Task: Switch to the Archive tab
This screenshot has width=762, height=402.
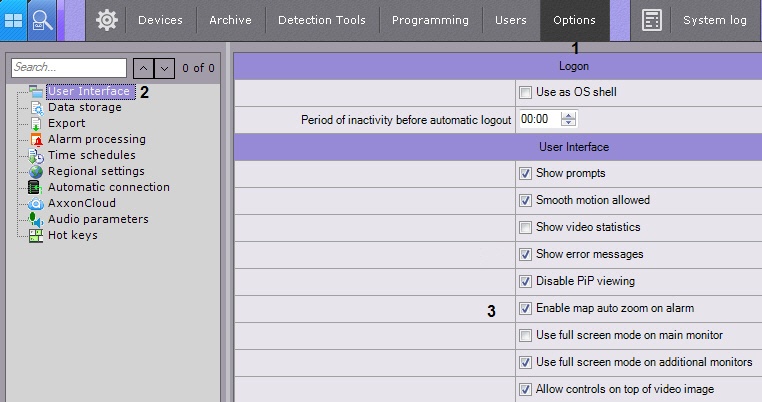Action: [230, 20]
